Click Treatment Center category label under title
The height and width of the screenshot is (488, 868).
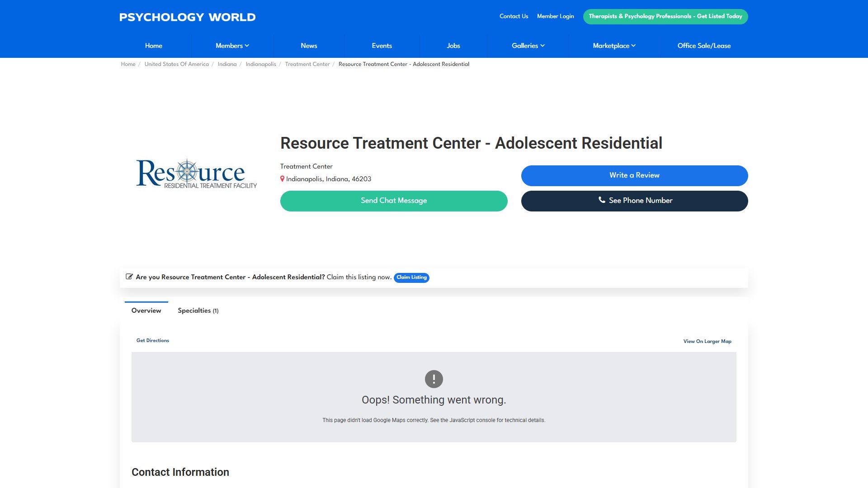point(306,166)
